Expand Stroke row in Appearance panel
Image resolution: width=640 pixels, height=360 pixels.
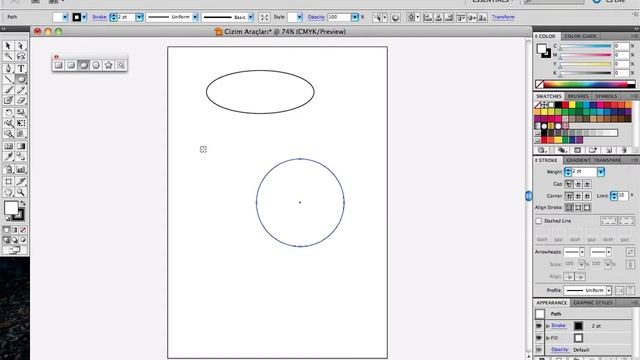[x=548, y=326]
